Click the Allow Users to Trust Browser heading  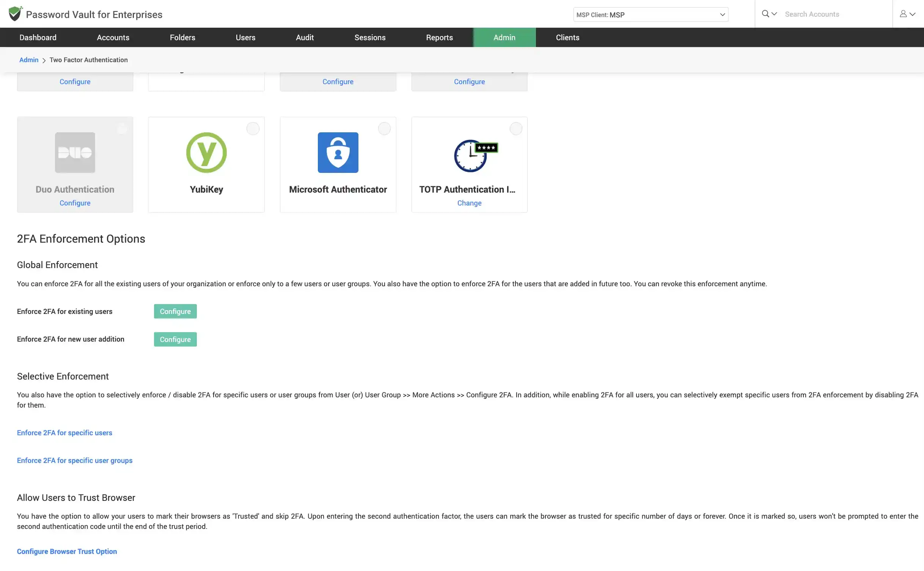click(76, 498)
